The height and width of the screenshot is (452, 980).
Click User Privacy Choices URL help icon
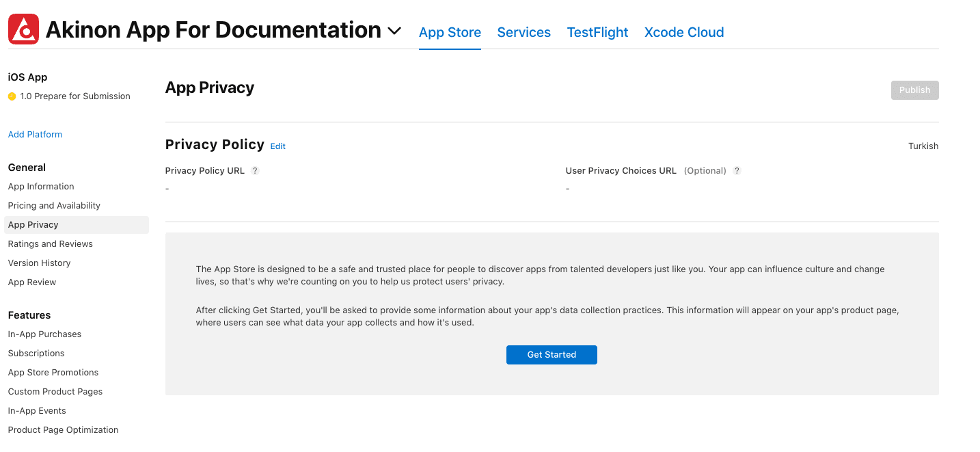click(737, 171)
